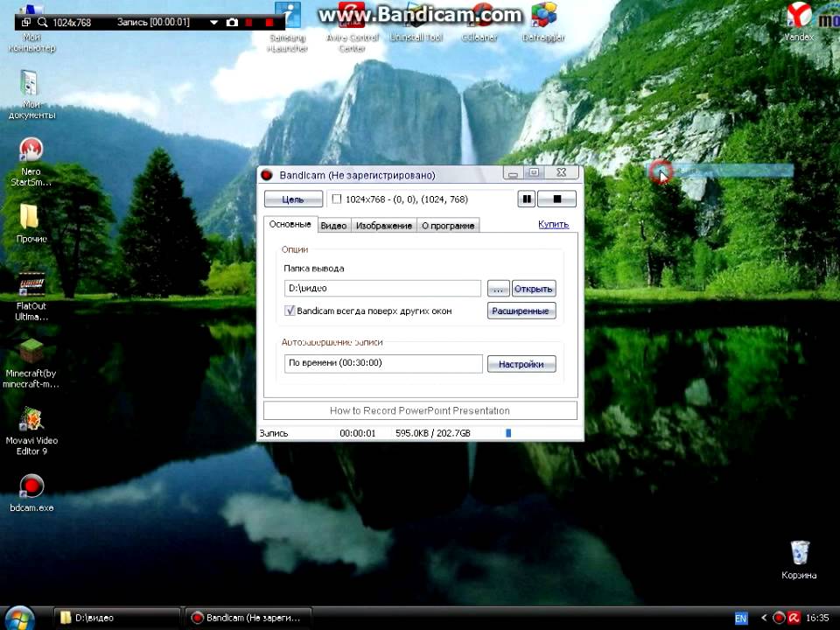Click the Bandicam tray icon
Screen dimensions: 840x630
click(780, 619)
